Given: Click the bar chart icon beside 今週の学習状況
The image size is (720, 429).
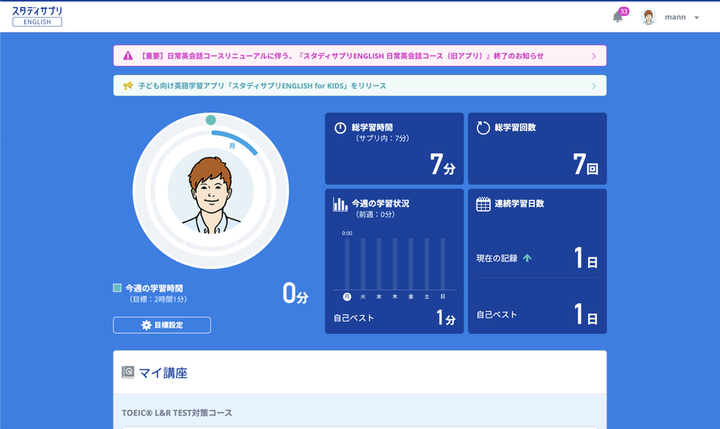Looking at the screenshot, I should (340, 204).
